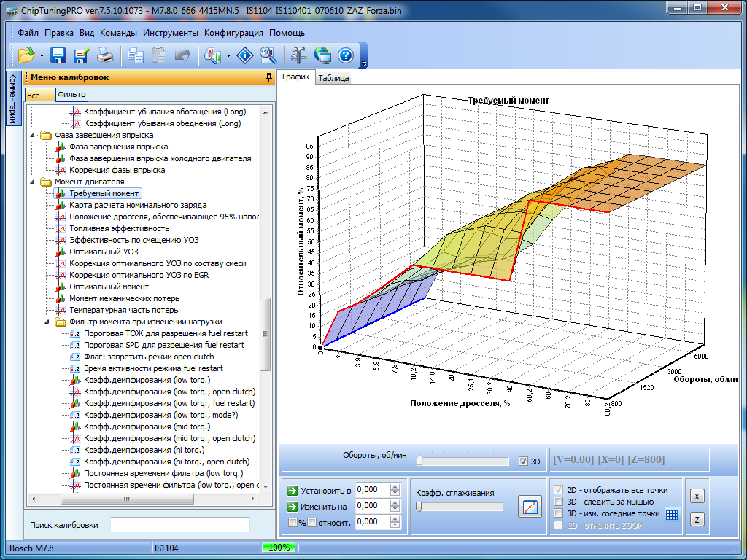Click the Print toolbar icon
This screenshot has width=747, height=560.
105,55
